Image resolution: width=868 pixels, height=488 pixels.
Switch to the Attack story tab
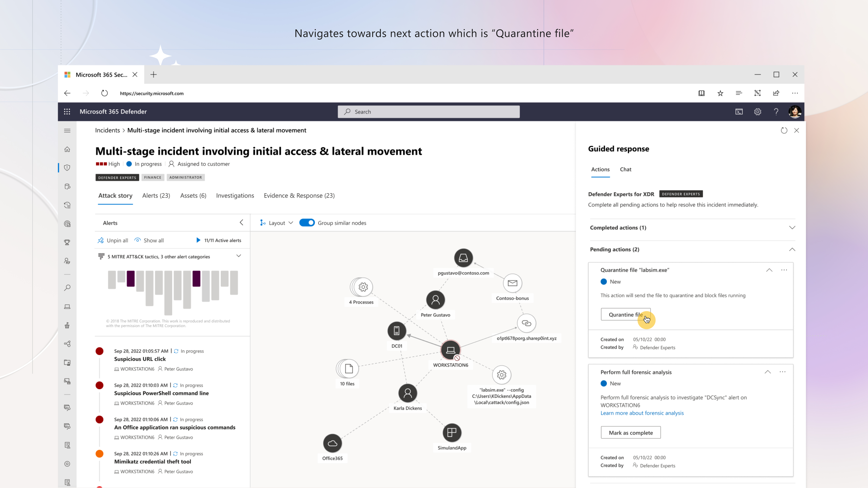click(115, 196)
